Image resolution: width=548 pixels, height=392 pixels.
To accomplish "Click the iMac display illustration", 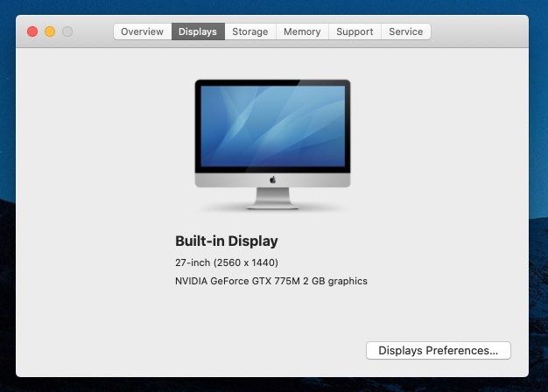I will click(272, 144).
